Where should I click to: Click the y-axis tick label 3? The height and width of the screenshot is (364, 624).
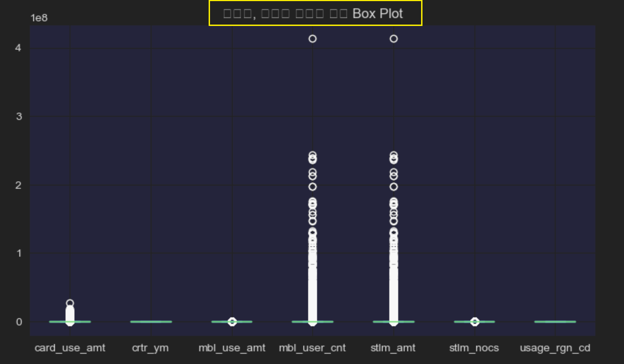19,117
